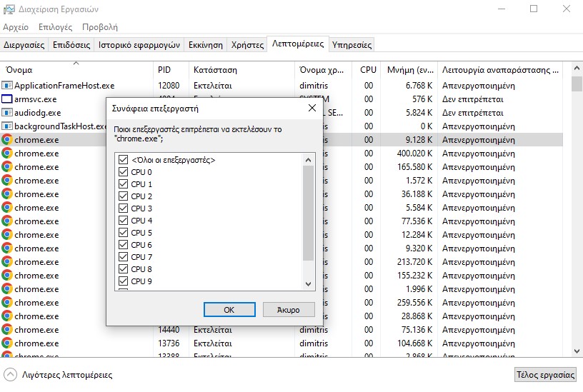Sort by the Όνομα column header
Screen dimensions: 583x392
(x=76, y=70)
